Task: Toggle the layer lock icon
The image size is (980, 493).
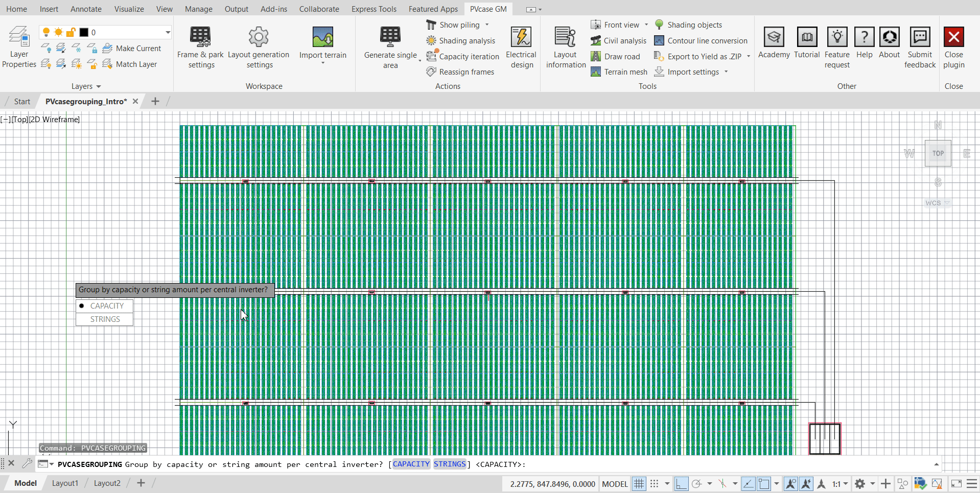Action: [71, 32]
